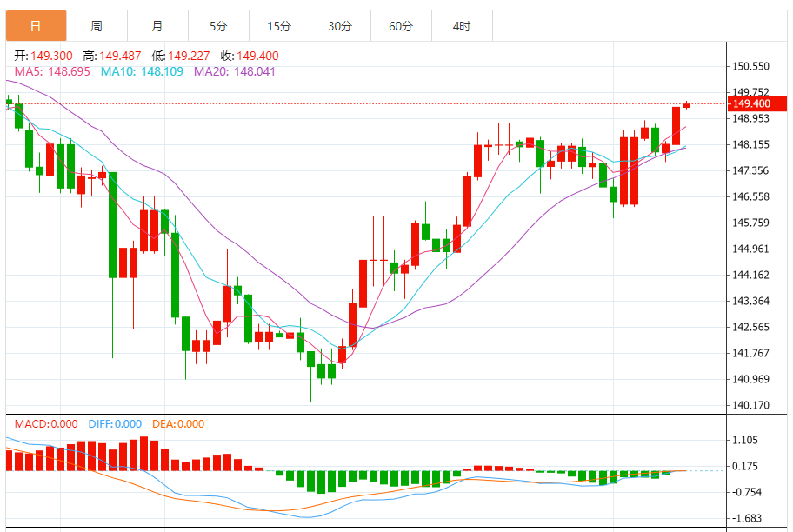The width and height of the screenshot is (793, 532).
Task: Click the 148.953 price axis label
Action: tap(750, 118)
